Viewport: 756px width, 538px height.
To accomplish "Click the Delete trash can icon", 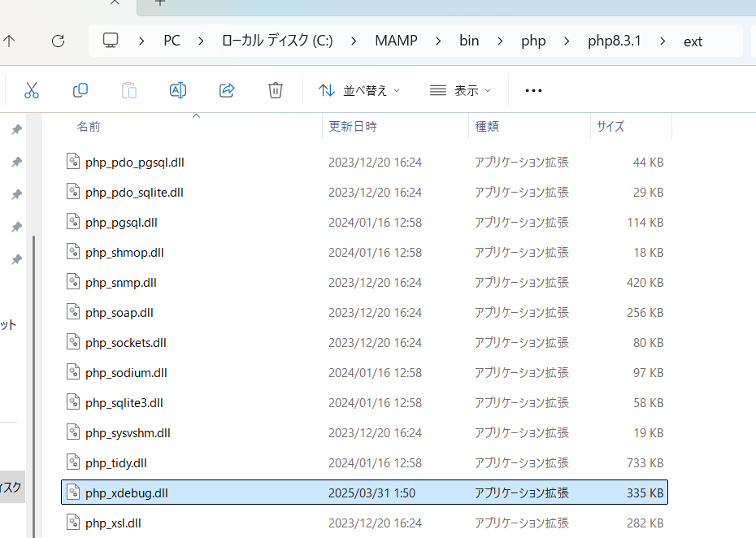I will click(276, 90).
